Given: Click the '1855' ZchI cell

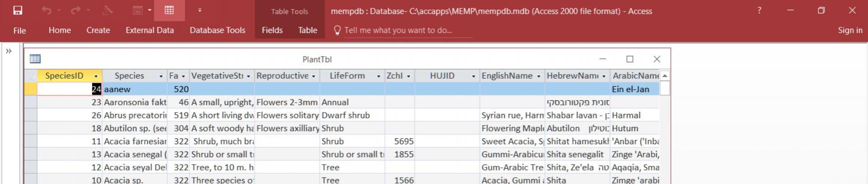Looking at the screenshot, I should (x=400, y=155).
